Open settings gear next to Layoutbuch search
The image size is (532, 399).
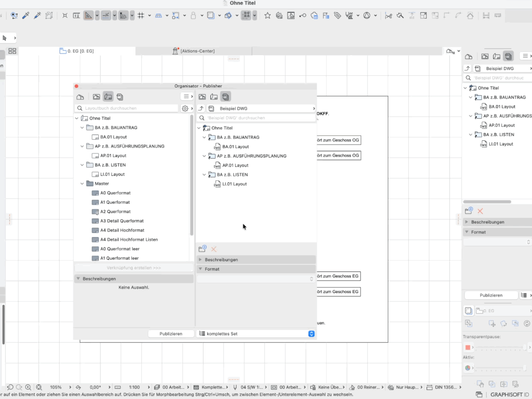185,108
